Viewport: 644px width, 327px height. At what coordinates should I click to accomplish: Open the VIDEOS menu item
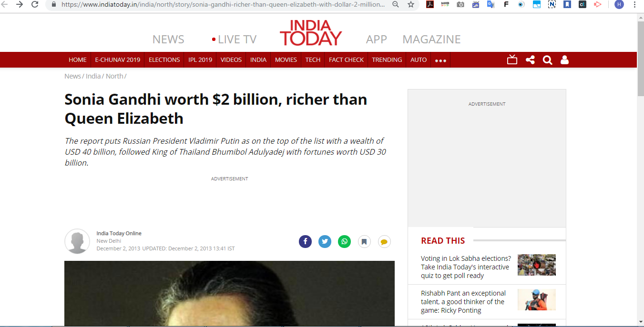click(x=231, y=60)
